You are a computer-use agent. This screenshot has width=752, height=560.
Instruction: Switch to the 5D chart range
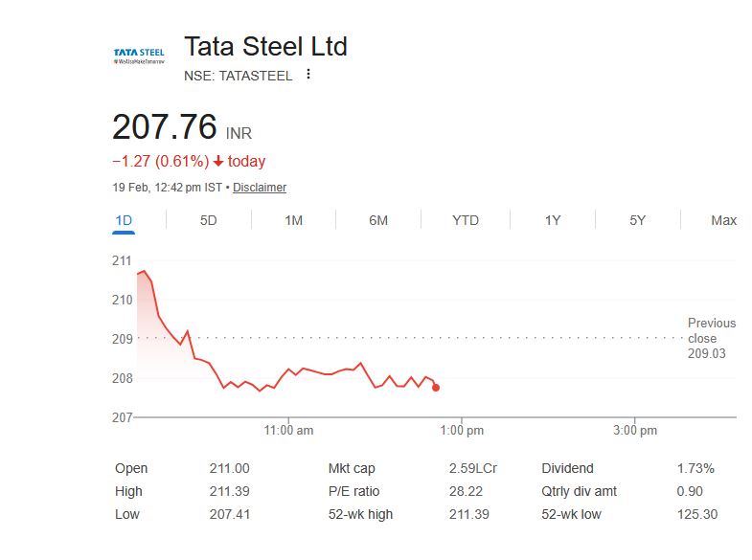(x=208, y=220)
